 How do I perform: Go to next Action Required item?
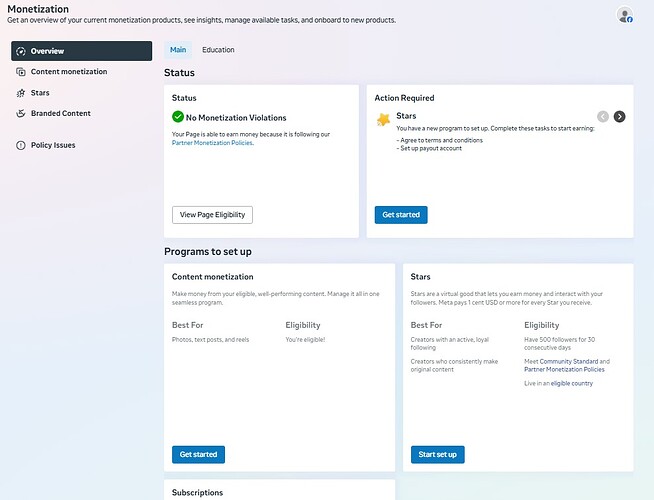[x=619, y=116]
